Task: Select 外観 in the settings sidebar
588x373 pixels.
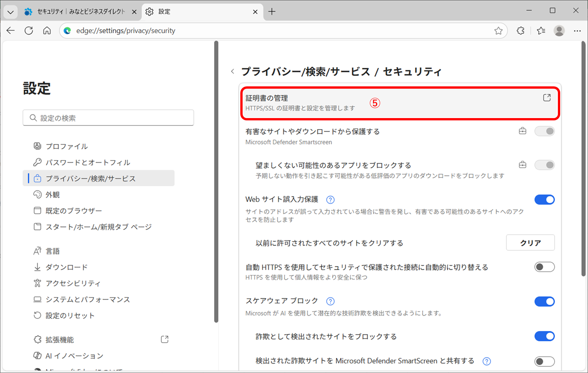Action: pos(53,195)
